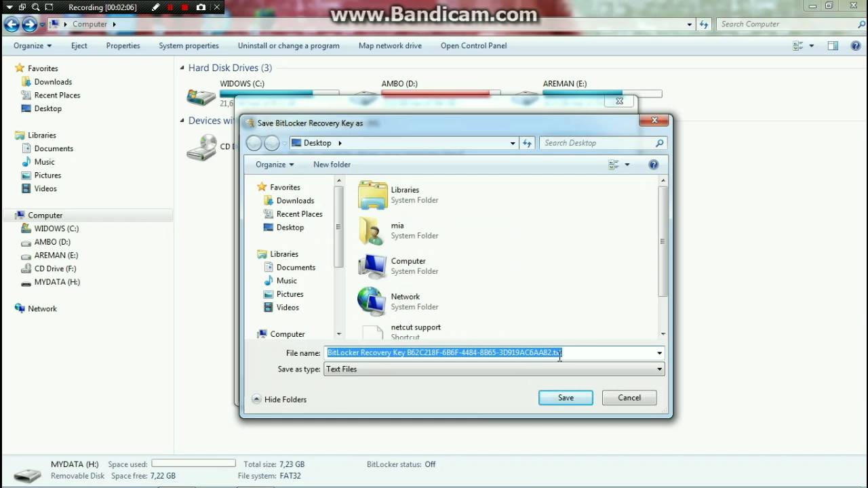Expand the Desktop address path dropdown

tap(513, 143)
